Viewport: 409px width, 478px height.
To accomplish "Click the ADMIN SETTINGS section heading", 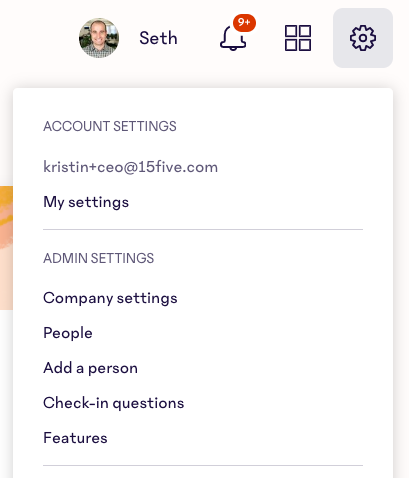I will (99, 258).
